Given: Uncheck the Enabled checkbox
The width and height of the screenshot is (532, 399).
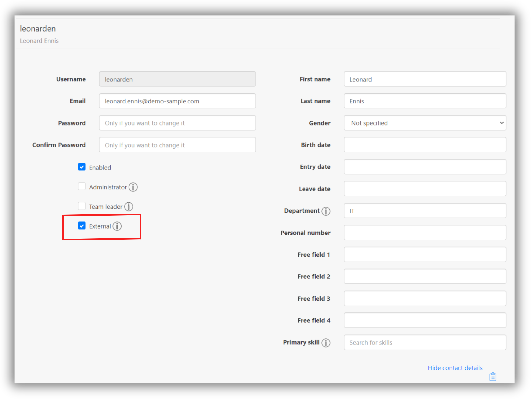Looking at the screenshot, I should coord(82,167).
